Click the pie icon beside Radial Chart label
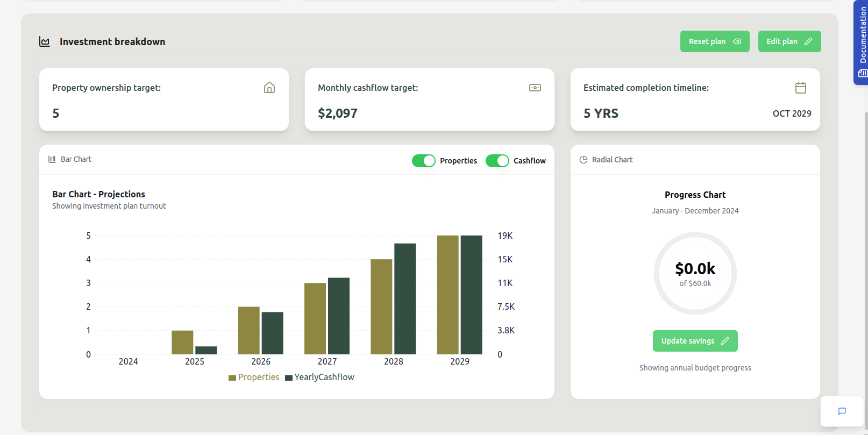This screenshot has width=868, height=435. pos(584,160)
